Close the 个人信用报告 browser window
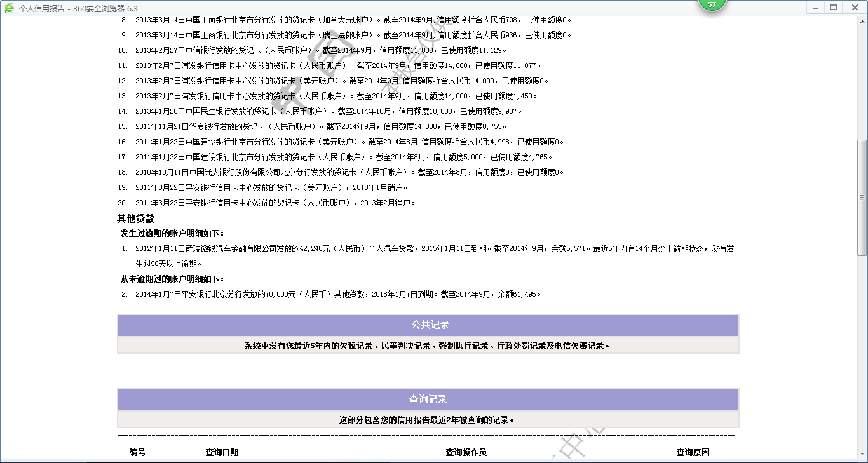 click(x=853, y=7)
